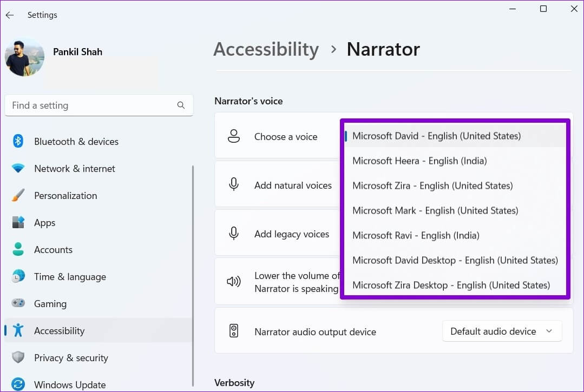This screenshot has width=584, height=392.
Task: Click the search magnifier icon
Action: click(x=181, y=105)
